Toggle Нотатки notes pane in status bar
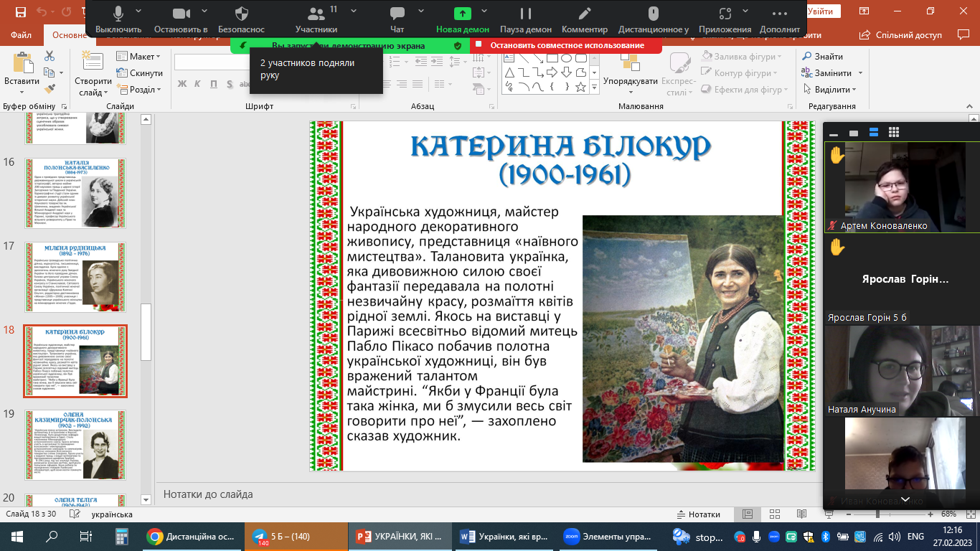The width and height of the screenshot is (980, 551). pyautogui.click(x=699, y=514)
